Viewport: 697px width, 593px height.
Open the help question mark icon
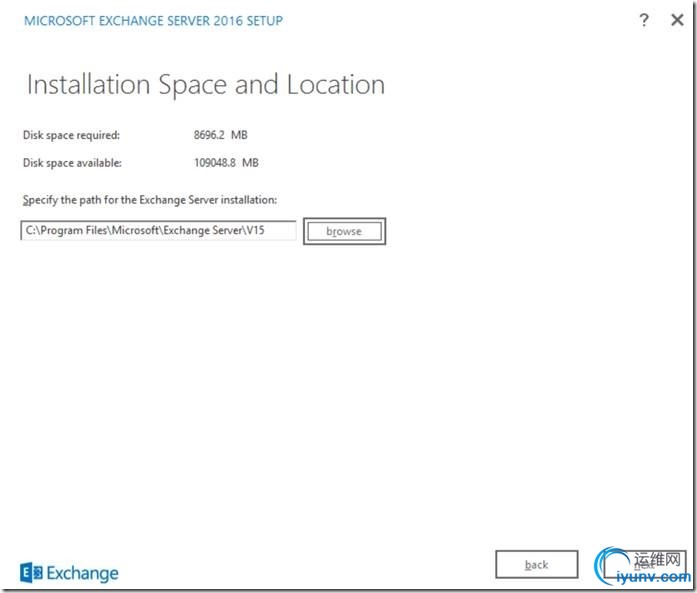(644, 20)
